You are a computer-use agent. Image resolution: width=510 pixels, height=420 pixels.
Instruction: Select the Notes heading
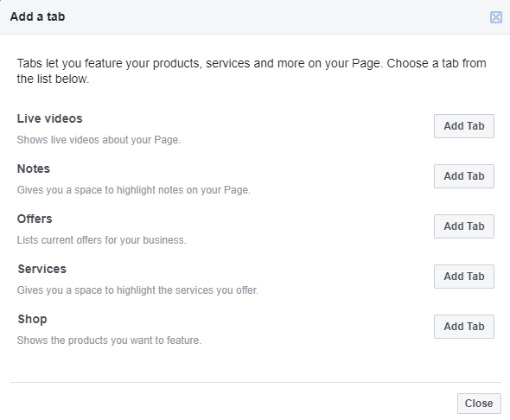pyautogui.click(x=34, y=169)
